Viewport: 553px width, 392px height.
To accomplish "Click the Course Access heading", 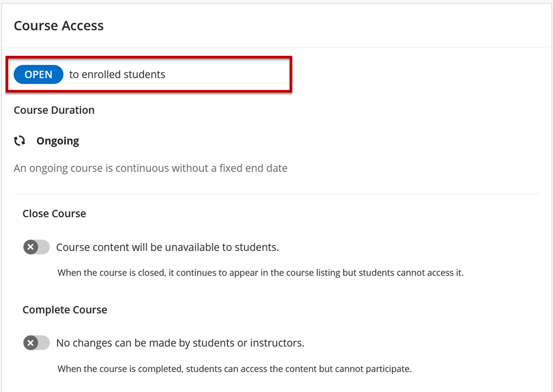I will coord(59,26).
